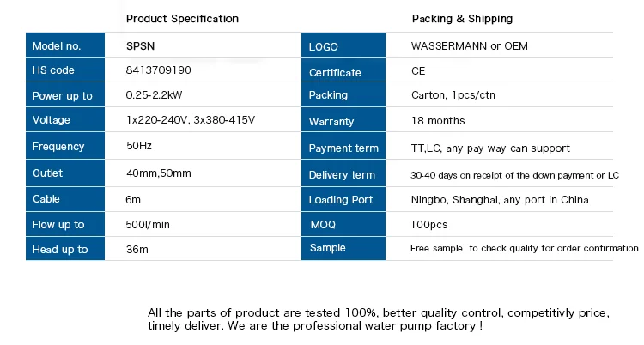Select the Cable label cell

[x=64, y=199]
